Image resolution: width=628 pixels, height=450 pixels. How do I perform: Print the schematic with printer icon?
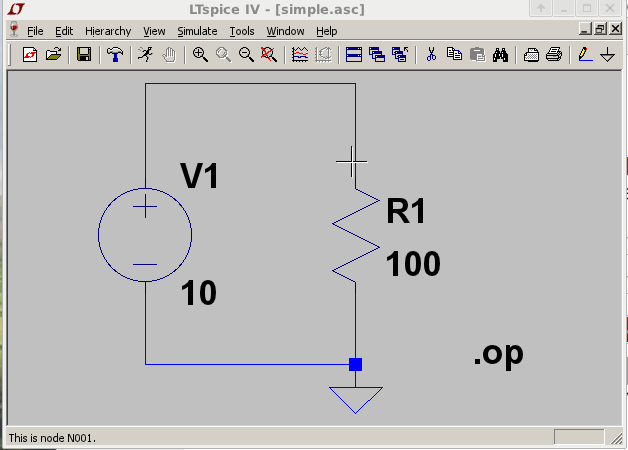[554, 54]
